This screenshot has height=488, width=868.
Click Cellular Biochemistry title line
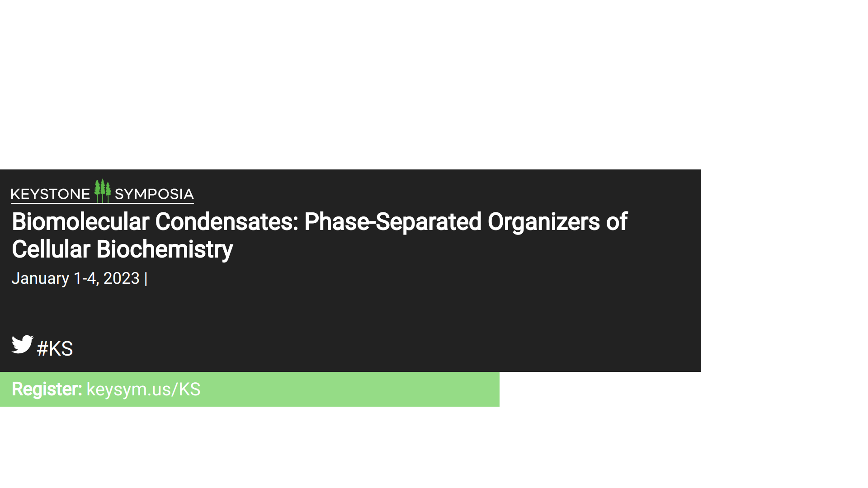tap(122, 249)
